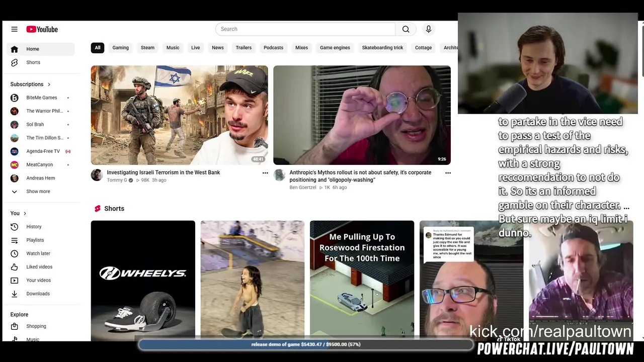644x362 pixels.
Task: Open Investigating Israeli Terrorism video title
Action: 164,172
